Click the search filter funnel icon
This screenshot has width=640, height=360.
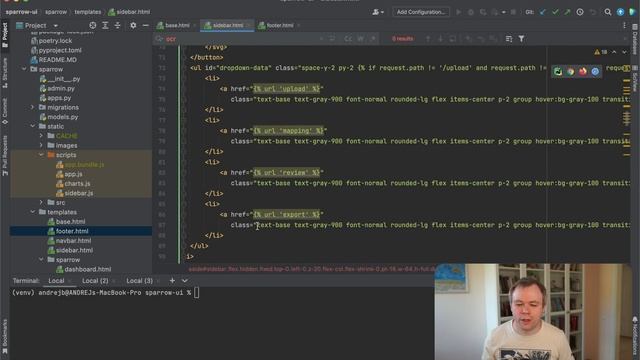tap(521, 39)
